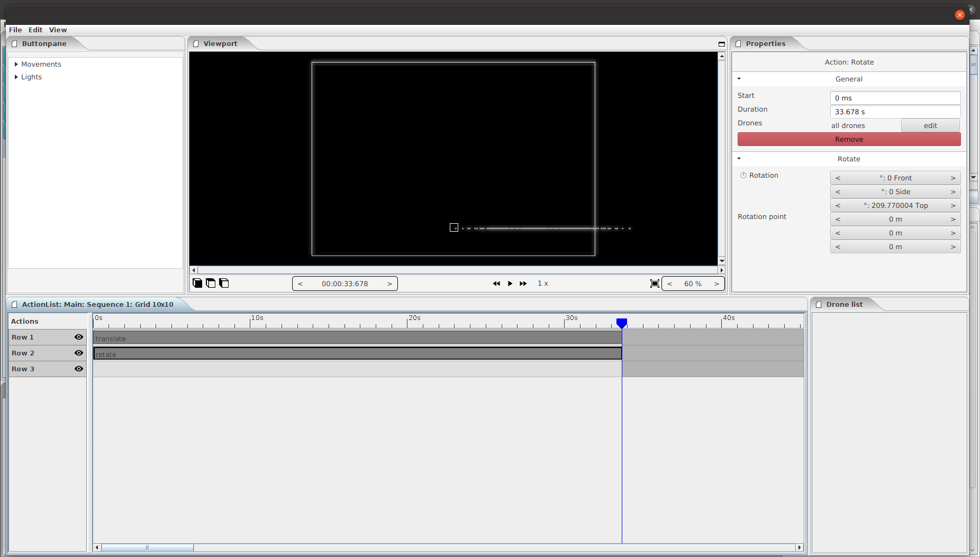Step timecode back with the left arrow

[x=300, y=284]
